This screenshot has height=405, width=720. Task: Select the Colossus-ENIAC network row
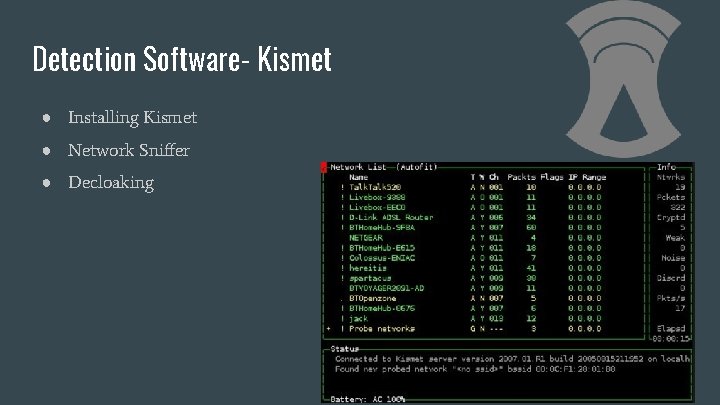(471, 258)
